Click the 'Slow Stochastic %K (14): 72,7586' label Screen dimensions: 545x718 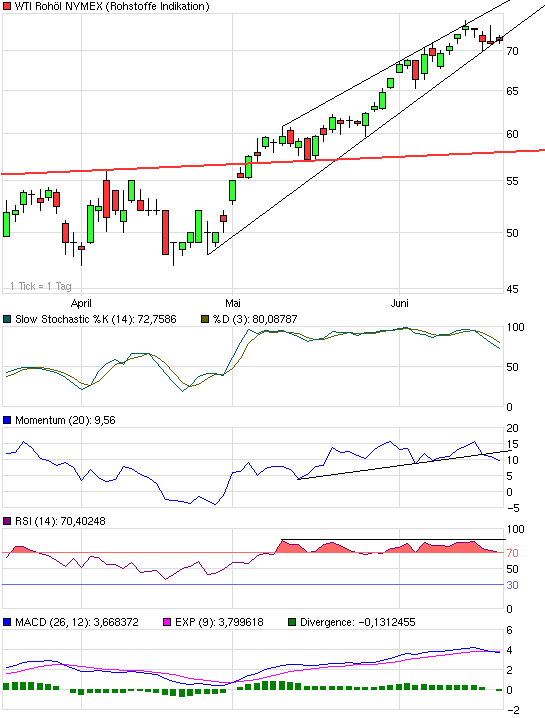pyautogui.click(x=96, y=319)
